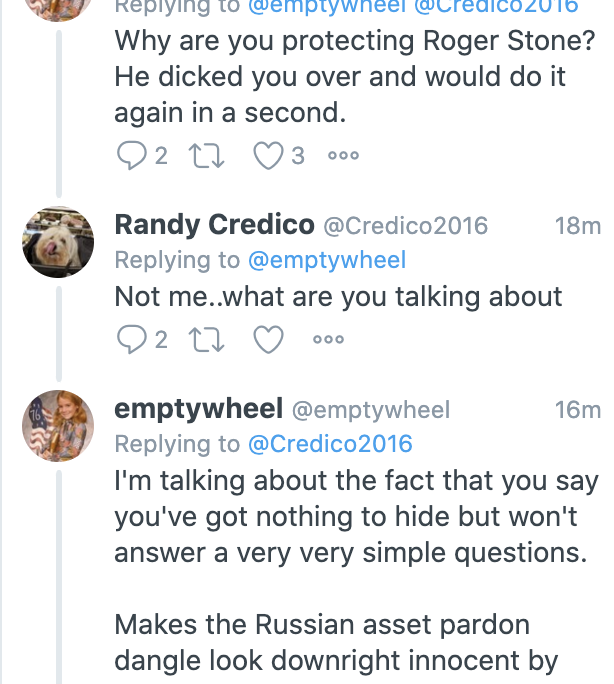Open Randy Credico display name profile
The height and width of the screenshot is (684, 614).
(214, 225)
